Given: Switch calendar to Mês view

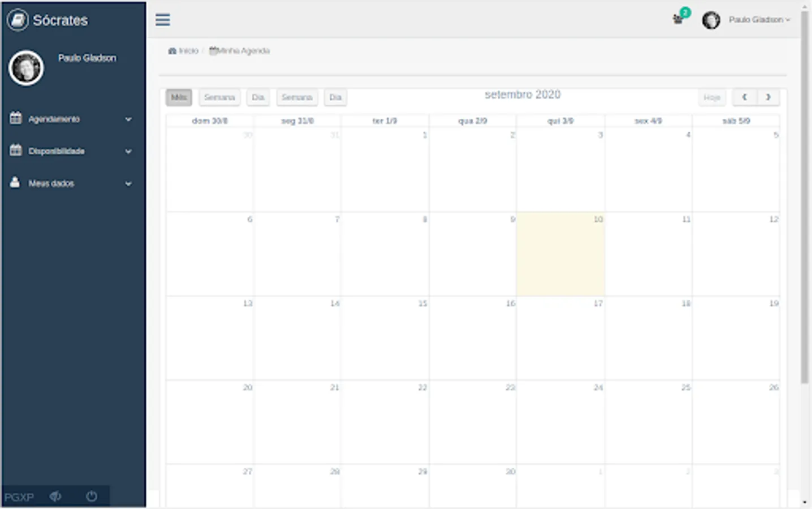Looking at the screenshot, I should click(x=179, y=97).
